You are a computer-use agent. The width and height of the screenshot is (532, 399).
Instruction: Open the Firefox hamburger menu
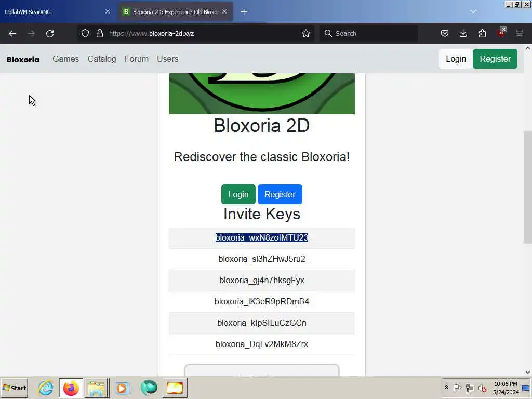pos(520,33)
